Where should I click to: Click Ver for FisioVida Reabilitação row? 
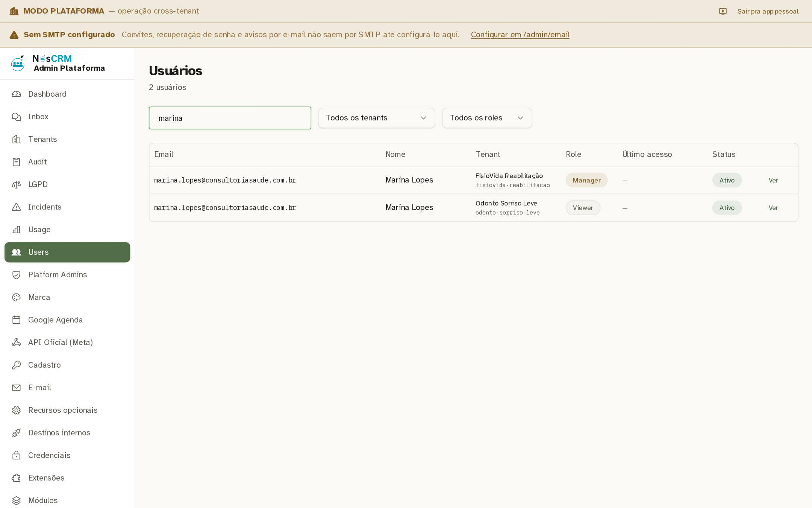tap(773, 180)
